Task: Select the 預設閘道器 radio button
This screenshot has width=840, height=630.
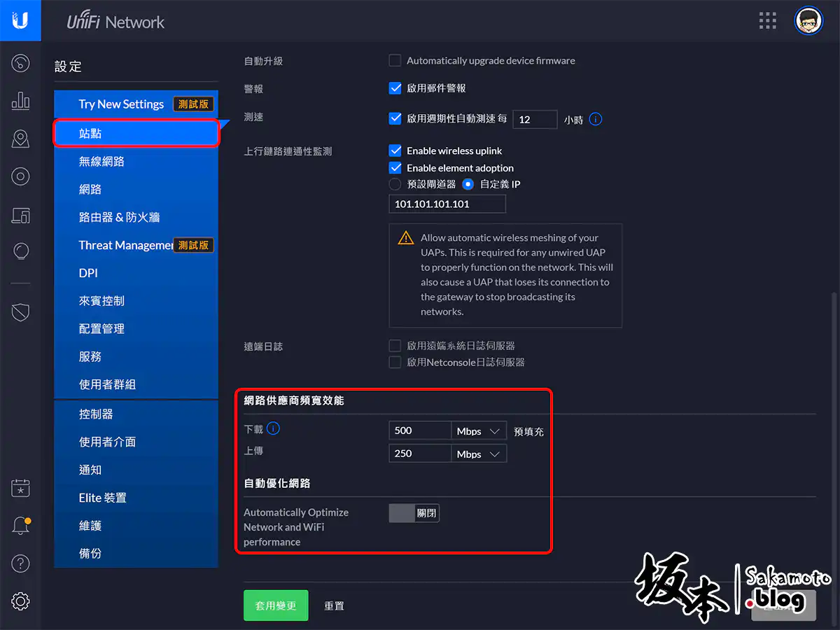Action: click(x=395, y=185)
